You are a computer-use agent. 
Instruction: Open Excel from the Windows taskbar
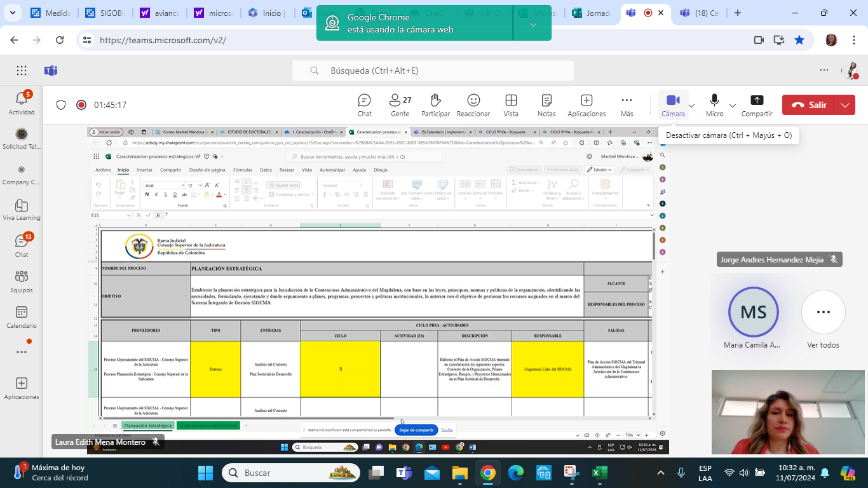[599, 473]
